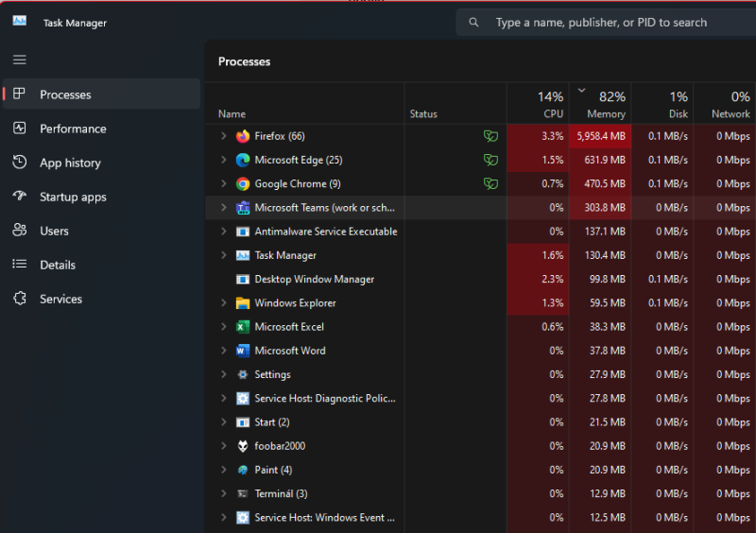The width and height of the screenshot is (756, 533).
Task: Click Firefox efficiency mode leaf icon
Action: (490, 136)
